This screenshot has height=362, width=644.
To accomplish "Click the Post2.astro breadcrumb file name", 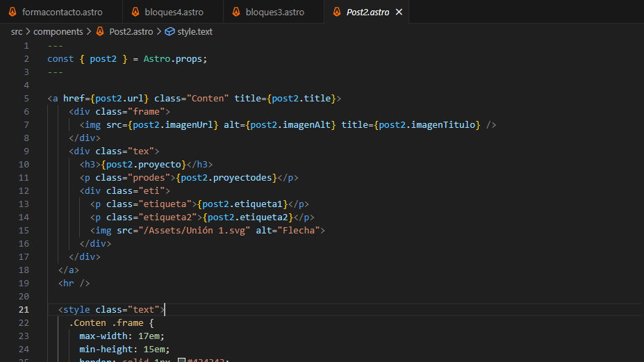I will tap(132, 31).
